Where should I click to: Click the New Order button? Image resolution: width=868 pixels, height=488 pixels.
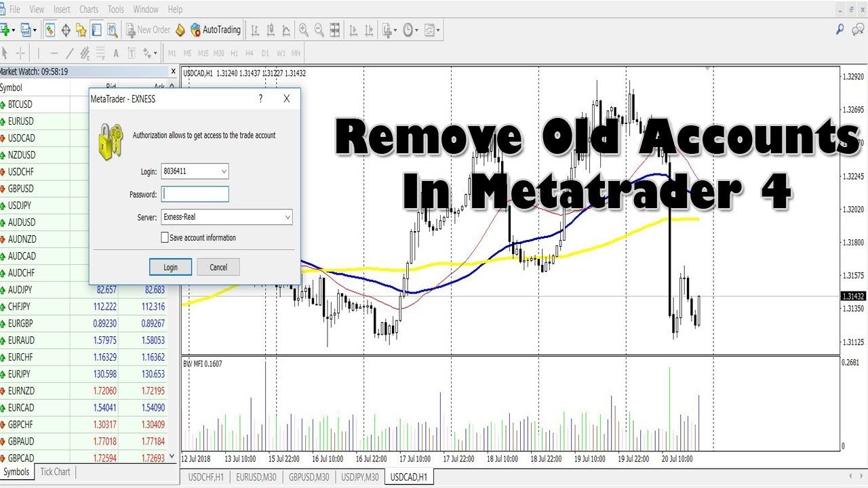pos(147,30)
